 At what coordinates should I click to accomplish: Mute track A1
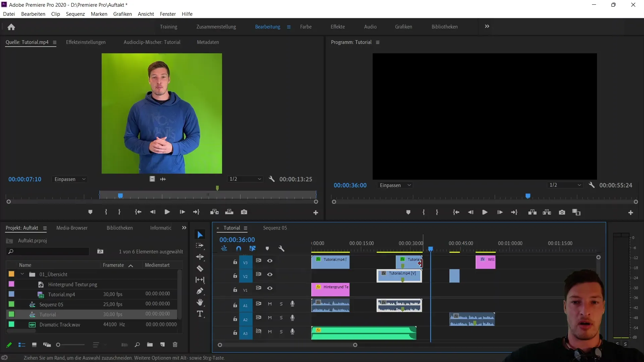270,304
